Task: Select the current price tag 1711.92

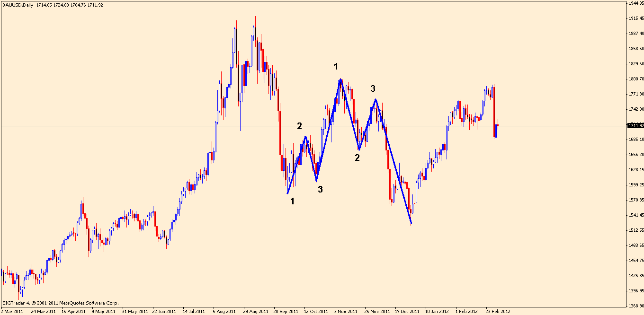Action: 635,125
